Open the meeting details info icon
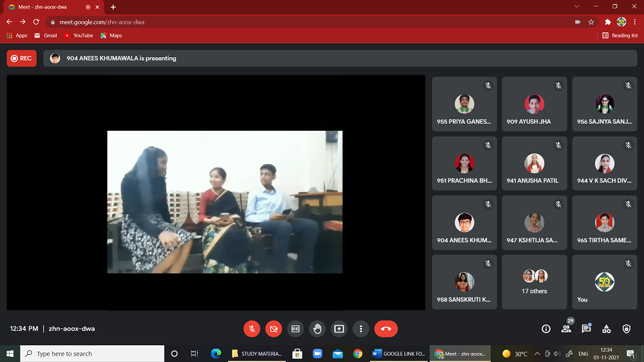Viewport: 644px width, 362px height. pos(546,329)
